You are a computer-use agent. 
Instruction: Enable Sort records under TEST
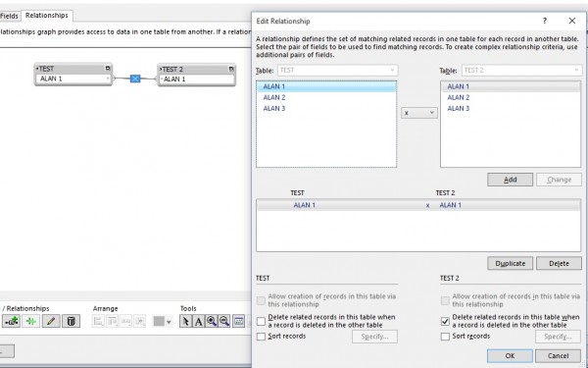tap(261, 337)
